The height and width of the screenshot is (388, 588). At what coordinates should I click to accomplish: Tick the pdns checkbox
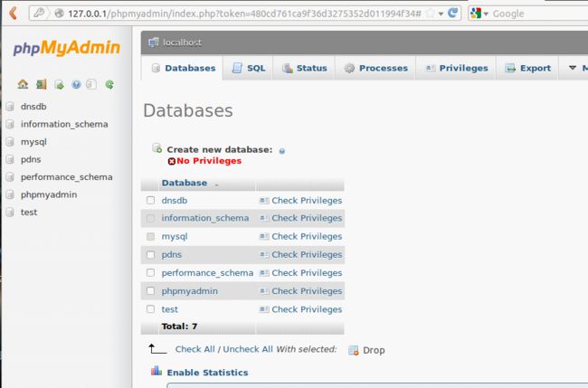click(151, 254)
